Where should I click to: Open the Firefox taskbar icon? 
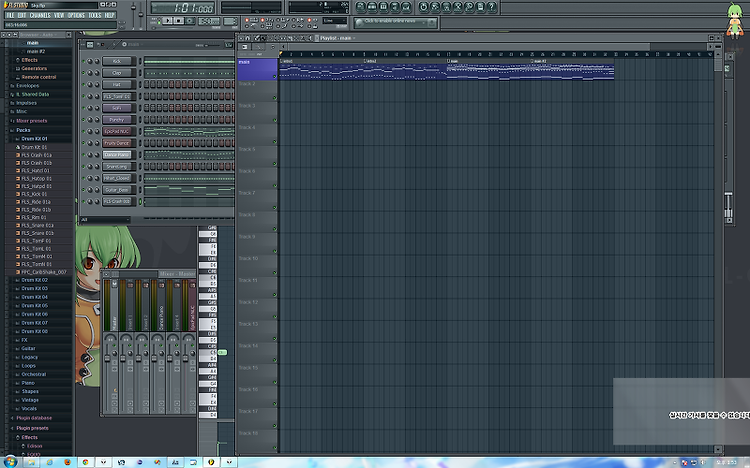click(67, 462)
